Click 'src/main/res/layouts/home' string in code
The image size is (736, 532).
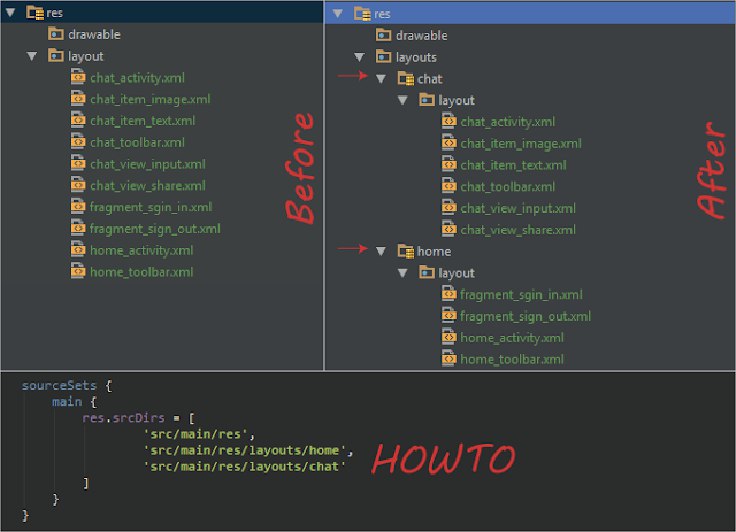point(245,451)
